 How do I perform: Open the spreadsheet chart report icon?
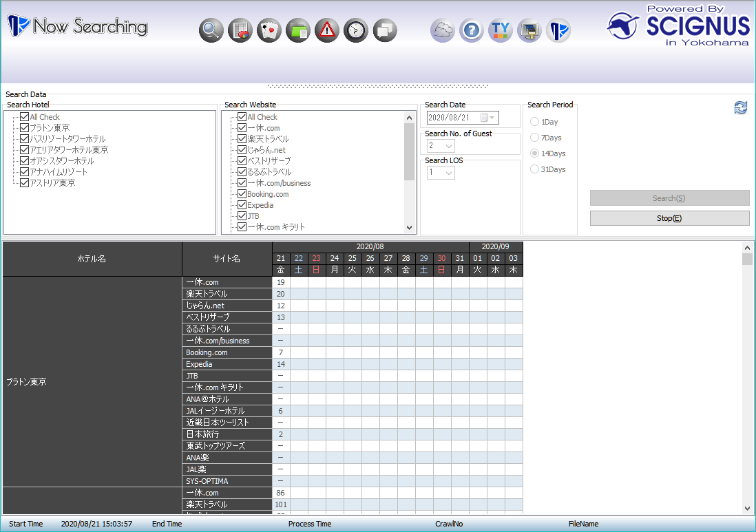(x=240, y=30)
